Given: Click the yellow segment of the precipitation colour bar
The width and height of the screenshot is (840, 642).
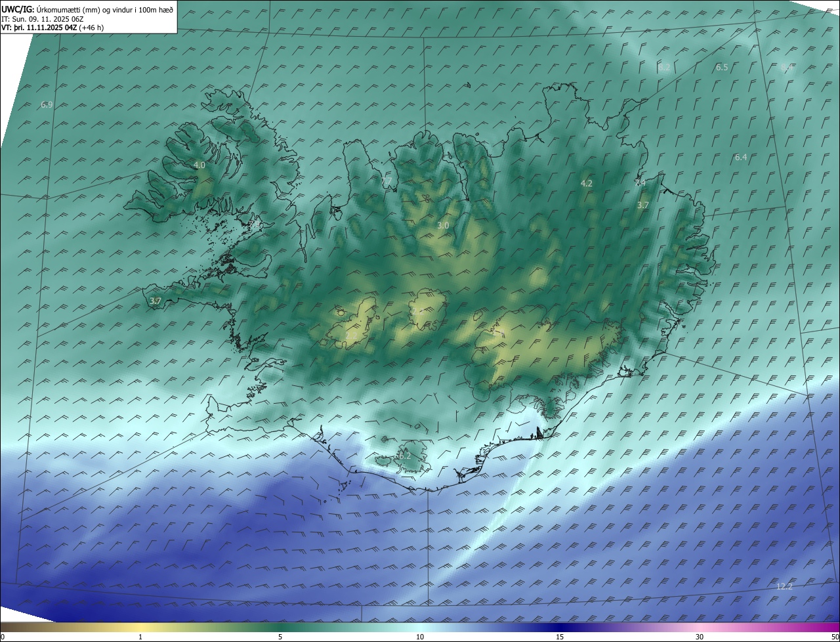Looking at the screenshot, I should click(x=140, y=627).
